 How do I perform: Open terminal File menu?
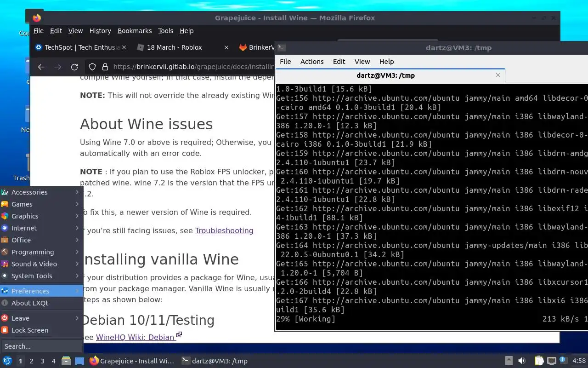(x=285, y=62)
